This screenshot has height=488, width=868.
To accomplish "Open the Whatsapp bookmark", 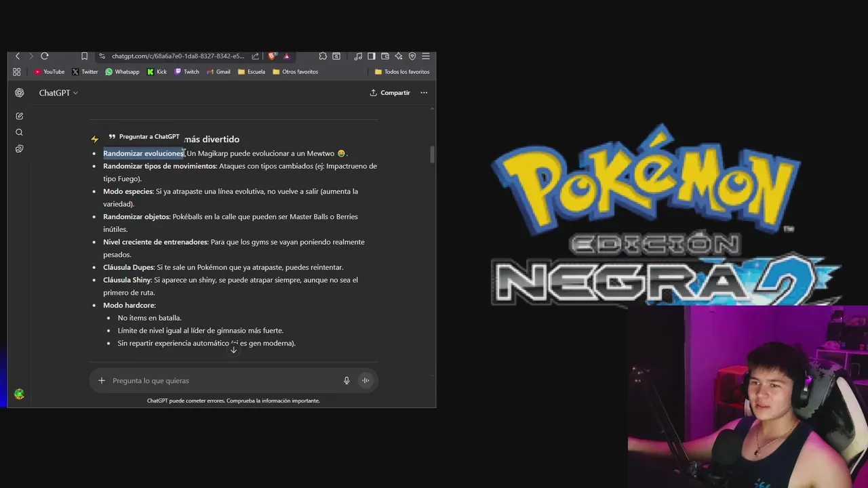I will [x=122, y=72].
